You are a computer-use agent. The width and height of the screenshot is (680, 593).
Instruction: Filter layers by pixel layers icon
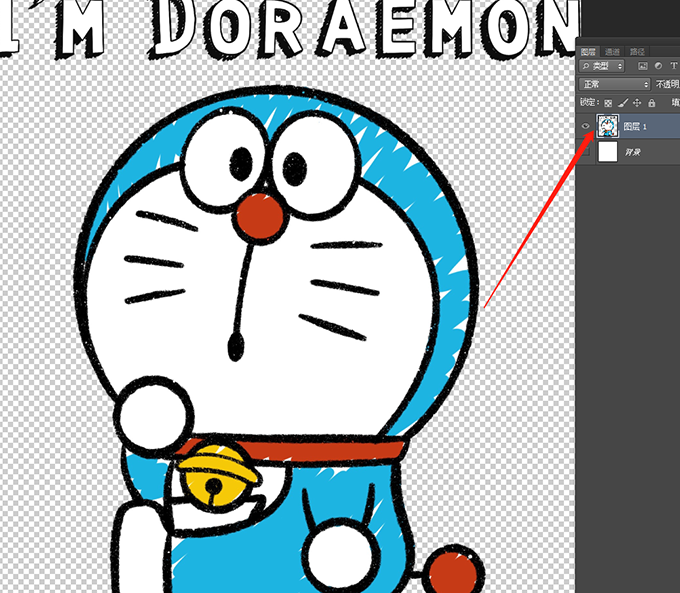[642, 66]
